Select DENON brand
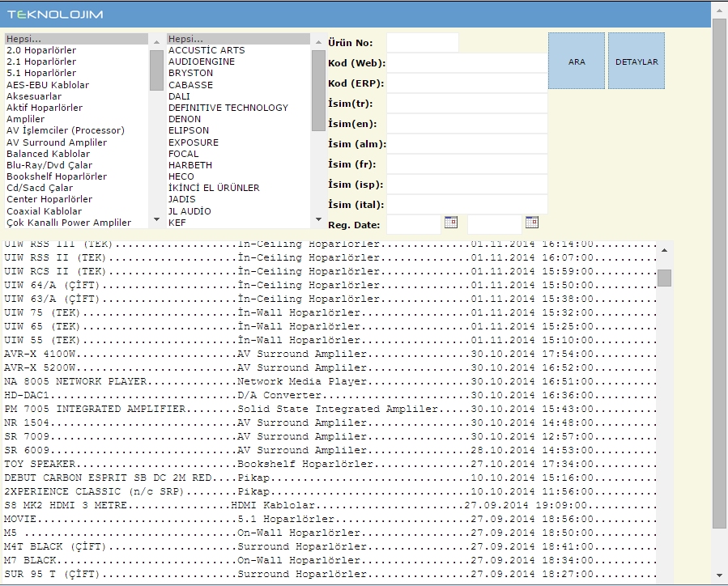 click(239, 119)
